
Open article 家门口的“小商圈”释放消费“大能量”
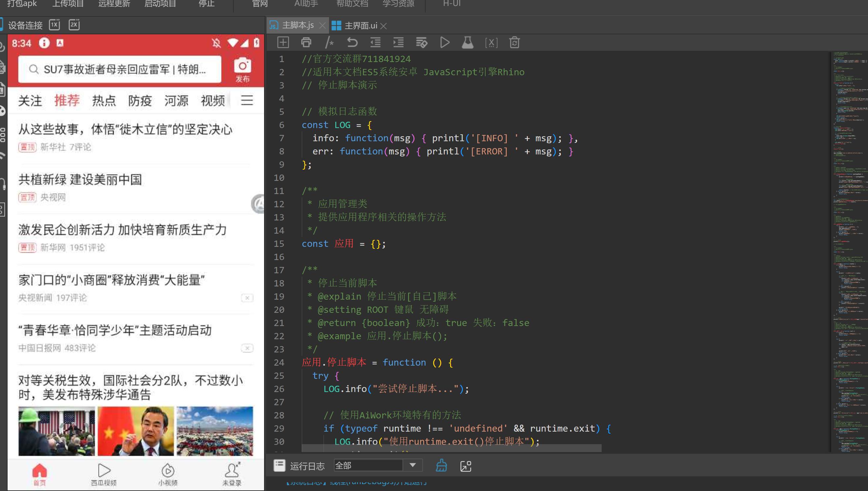pyautogui.click(x=111, y=280)
